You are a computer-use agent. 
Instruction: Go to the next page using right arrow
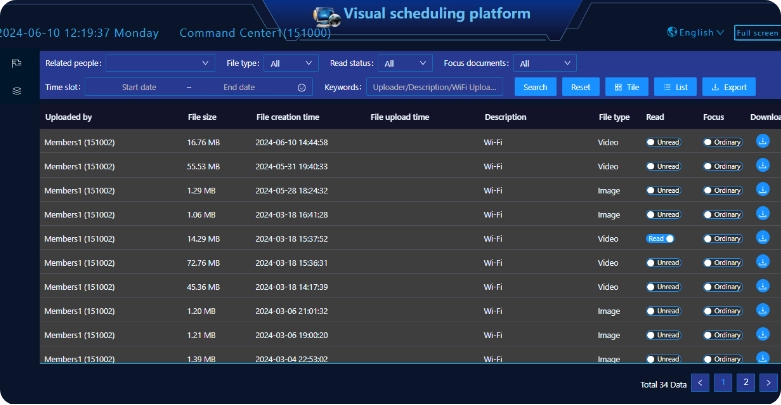[x=767, y=382]
